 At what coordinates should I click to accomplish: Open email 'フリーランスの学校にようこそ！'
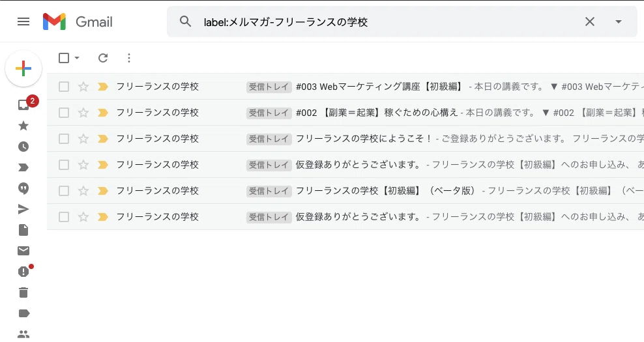(364, 139)
